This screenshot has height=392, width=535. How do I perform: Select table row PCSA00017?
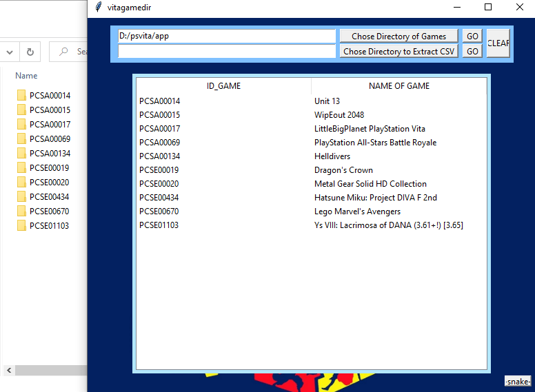[312, 129]
